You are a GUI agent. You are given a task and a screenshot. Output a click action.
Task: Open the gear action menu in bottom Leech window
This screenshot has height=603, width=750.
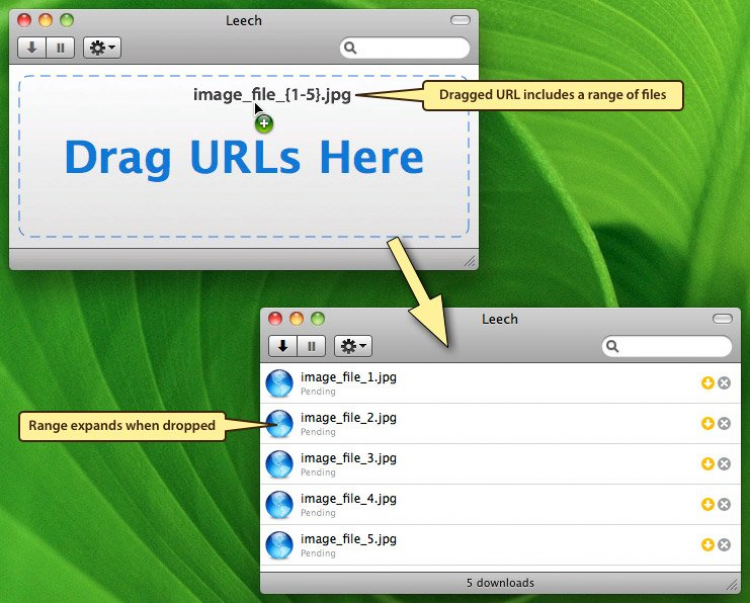click(353, 346)
